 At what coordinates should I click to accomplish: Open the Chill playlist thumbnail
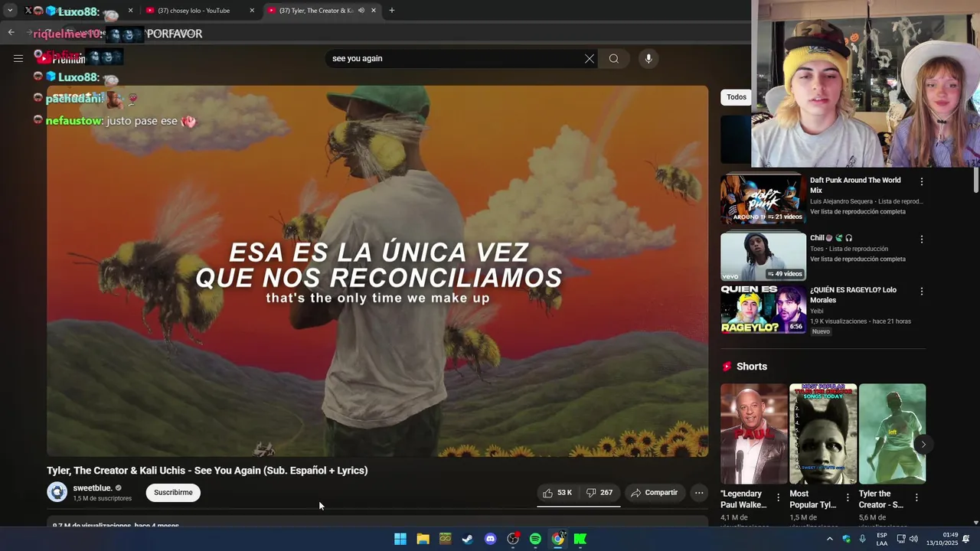click(x=763, y=256)
